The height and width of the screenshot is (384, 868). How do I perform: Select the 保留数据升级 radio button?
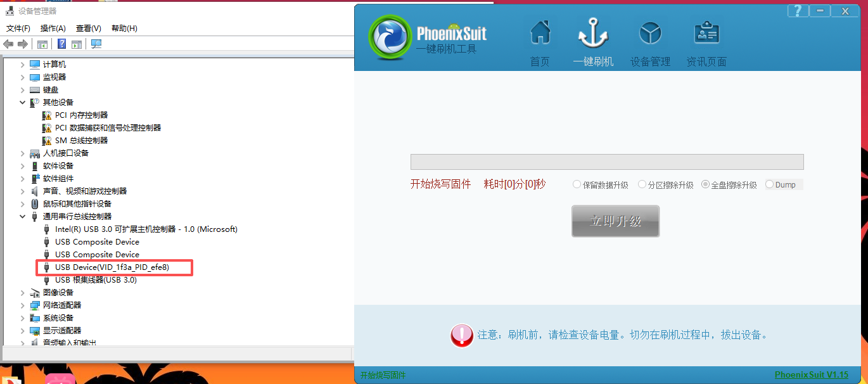tap(577, 184)
